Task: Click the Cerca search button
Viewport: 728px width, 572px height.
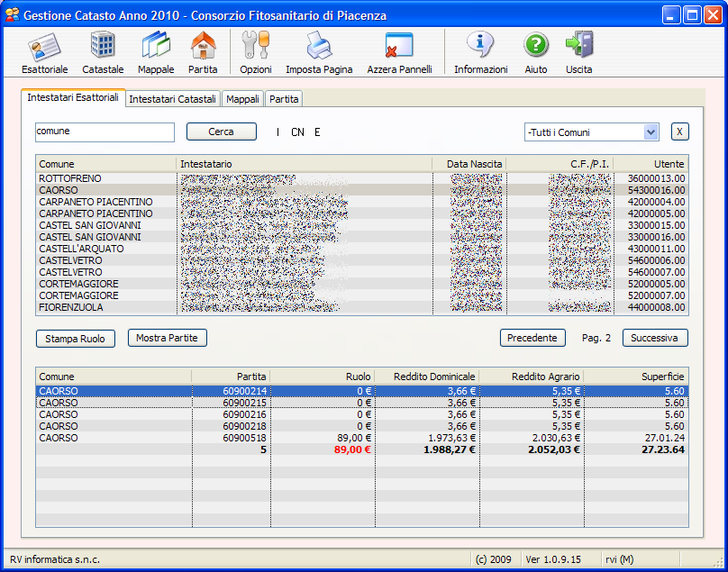Action: point(221,132)
